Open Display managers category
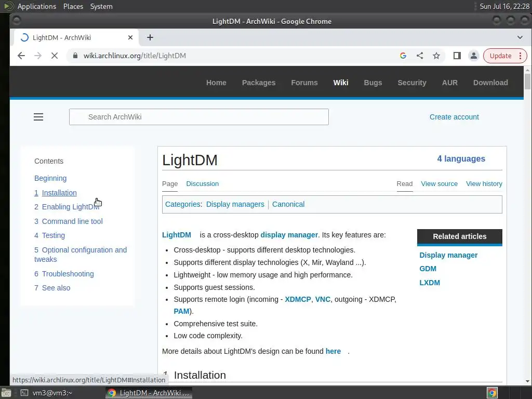 tap(235, 204)
